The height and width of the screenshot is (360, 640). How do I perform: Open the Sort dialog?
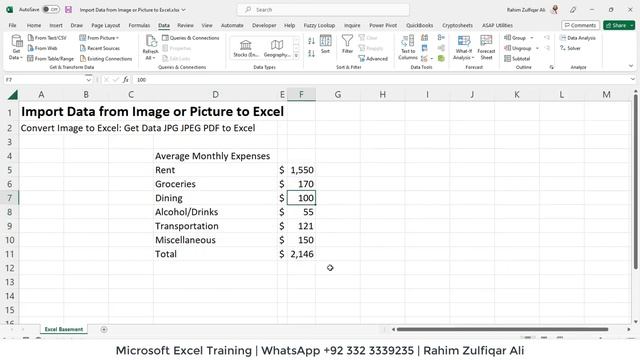[325, 44]
